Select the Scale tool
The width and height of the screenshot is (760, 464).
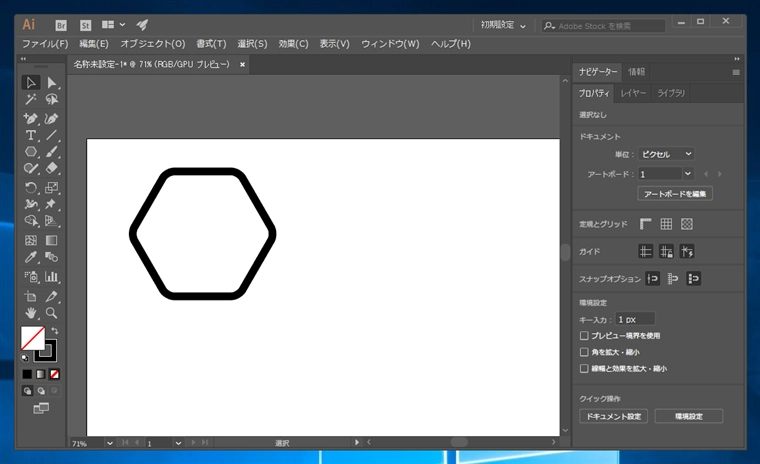click(x=51, y=188)
